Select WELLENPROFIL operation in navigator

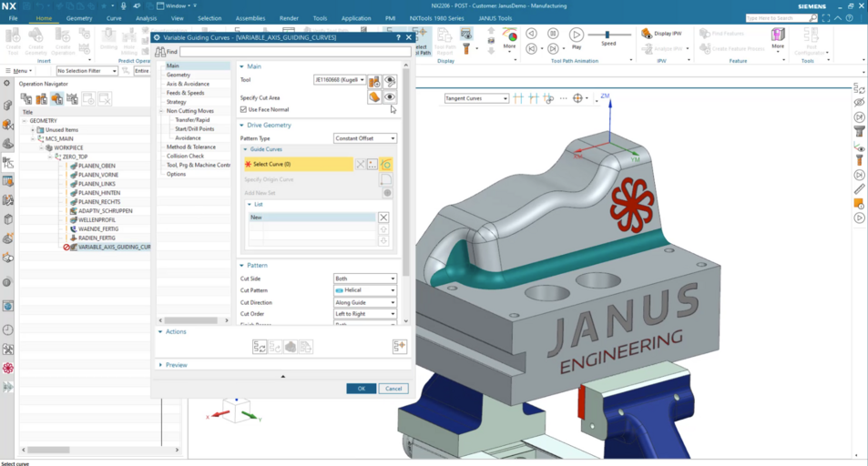coord(97,219)
